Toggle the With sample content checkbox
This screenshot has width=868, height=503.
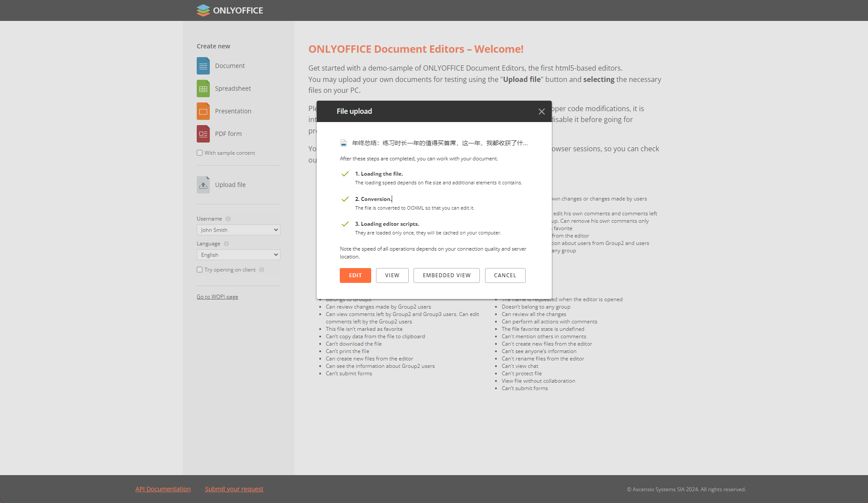200,153
